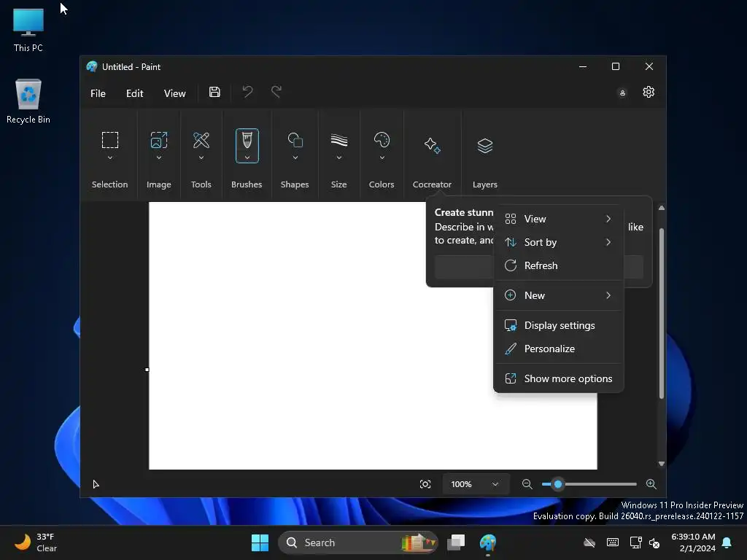This screenshot has width=747, height=560.
Task: Open the Colors palette icon
Action: 382,140
